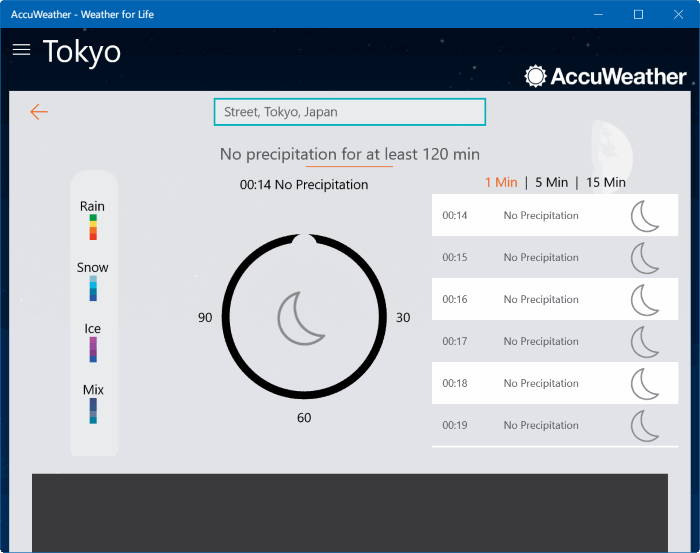This screenshot has width=700, height=553.
Task: Click the Snow legend color scale
Action: [x=93, y=288]
